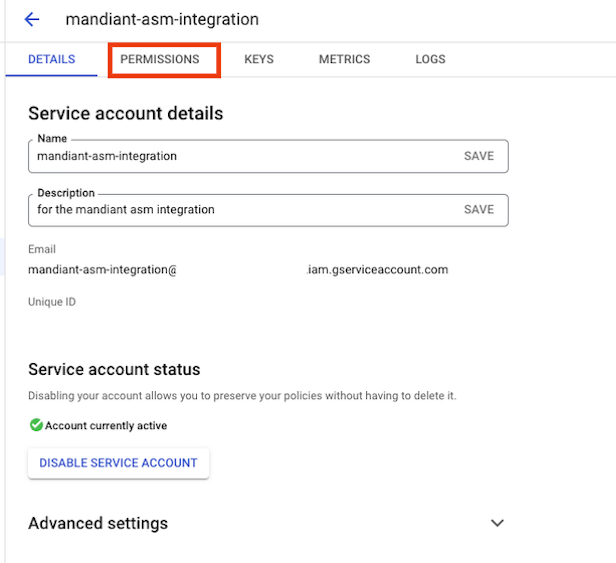Image resolution: width=616 pixels, height=563 pixels.
Task: View the Logs tab
Action: pyautogui.click(x=430, y=59)
